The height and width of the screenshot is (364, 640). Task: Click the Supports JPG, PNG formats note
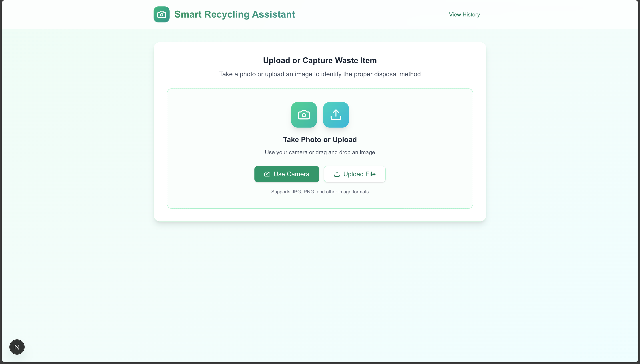[320, 192]
